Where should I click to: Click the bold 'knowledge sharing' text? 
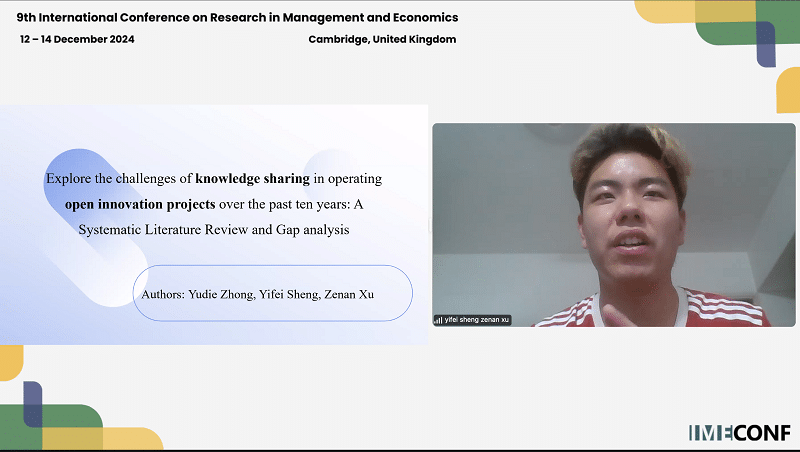click(252, 179)
